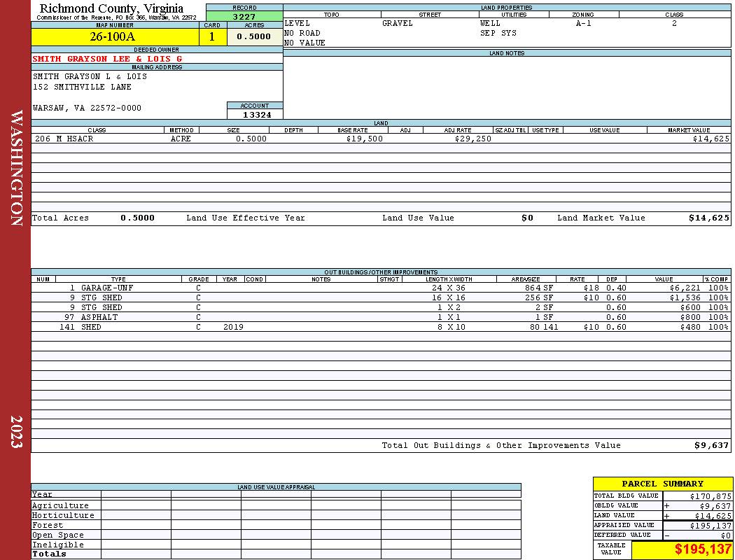Click street value GRAVEL
The height and width of the screenshot is (560, 735).
click(398, 23)
